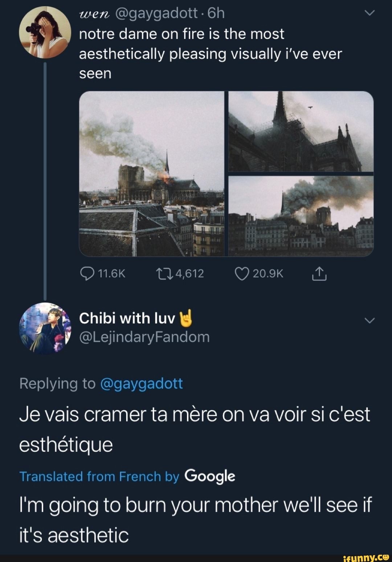
Task: Expand the chevron menu on wen's tweet
Action: (x=369, y=13)
